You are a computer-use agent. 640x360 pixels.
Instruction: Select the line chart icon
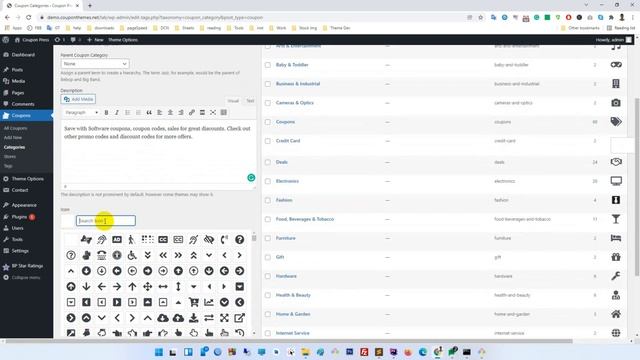[209, 302]
